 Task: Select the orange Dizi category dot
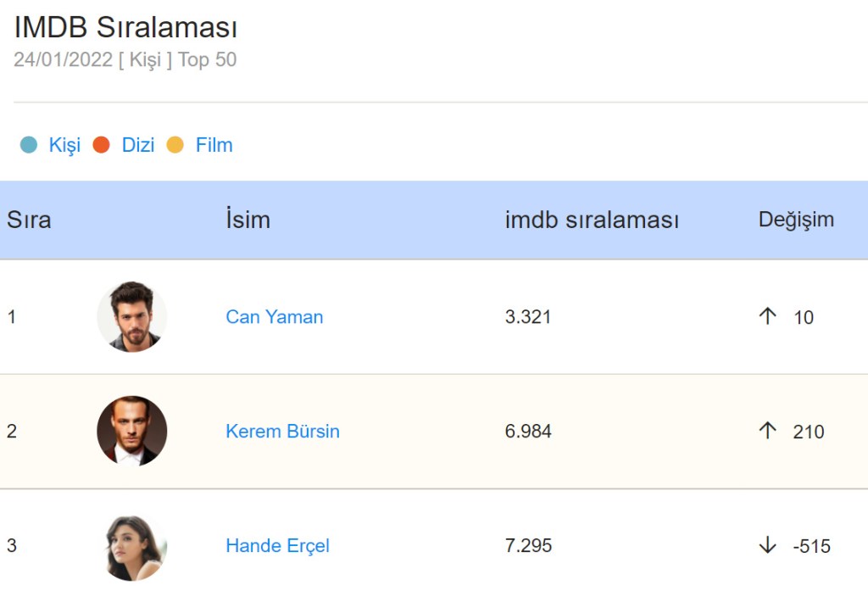[x=102, y=145]
